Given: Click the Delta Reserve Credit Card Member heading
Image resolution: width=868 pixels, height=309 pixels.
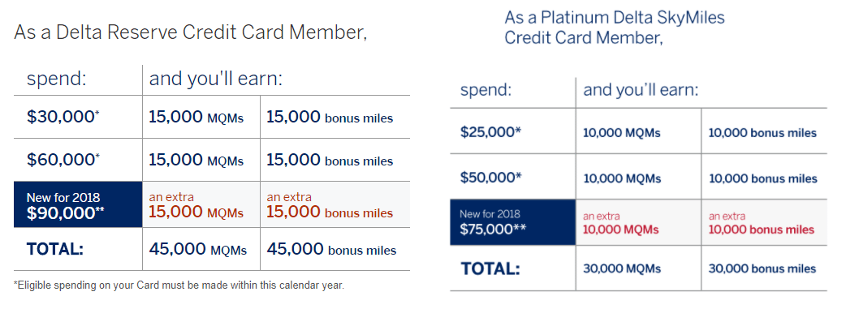Looking at the screenshot, I should [x=191, y=32].
